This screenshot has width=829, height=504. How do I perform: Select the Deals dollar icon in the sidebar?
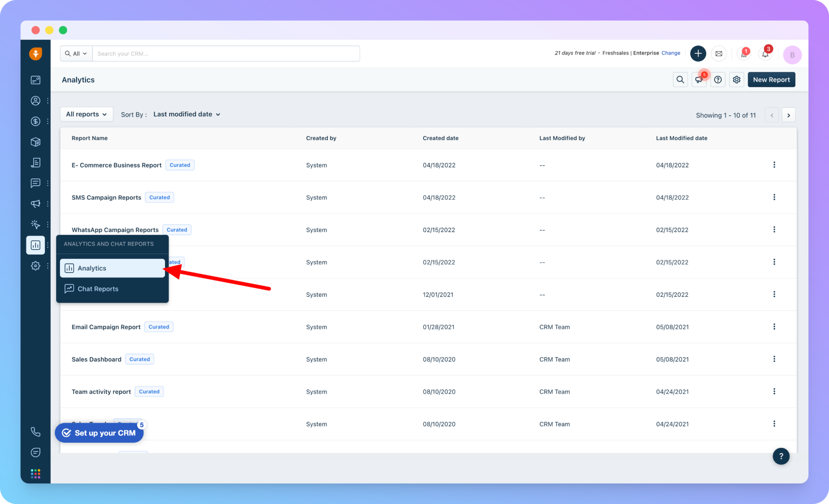[x=36, y=121]
